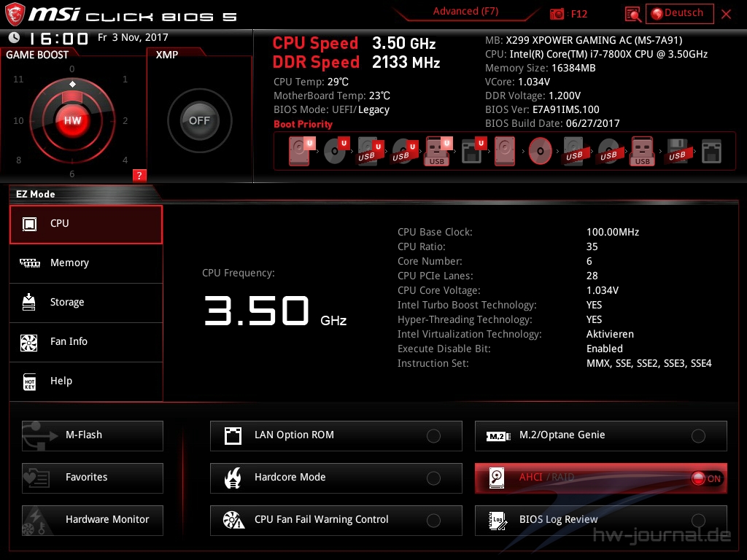Screen dimensions: 747x560
Task: Enable CPU Fan Fail Warning Control toggle
Action: click(x=433, y=521)
